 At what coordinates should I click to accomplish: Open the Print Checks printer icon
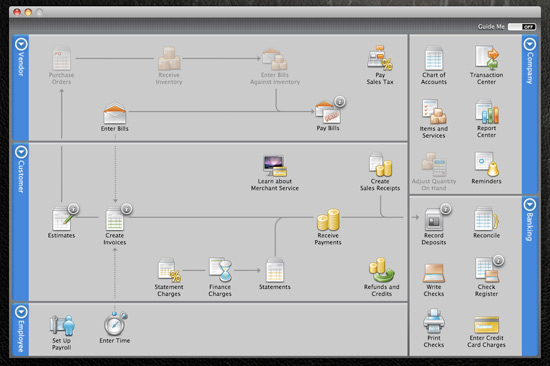coord(434,321)
